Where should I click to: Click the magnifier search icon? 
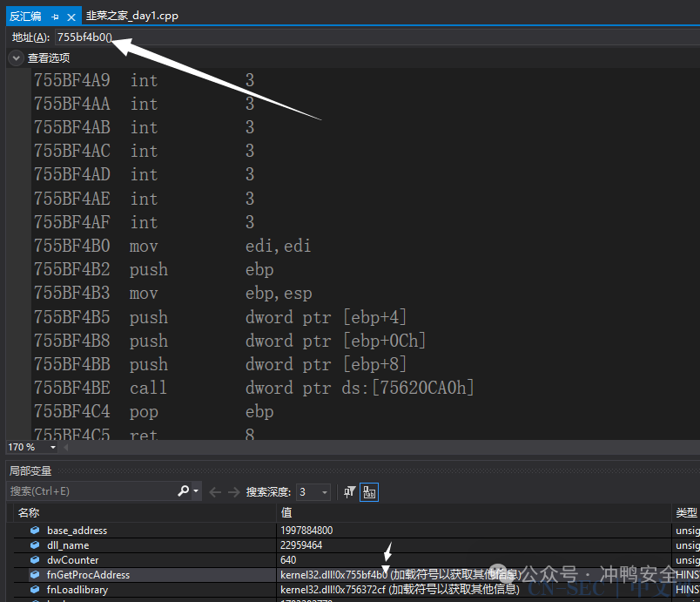(x=183, y=491)
